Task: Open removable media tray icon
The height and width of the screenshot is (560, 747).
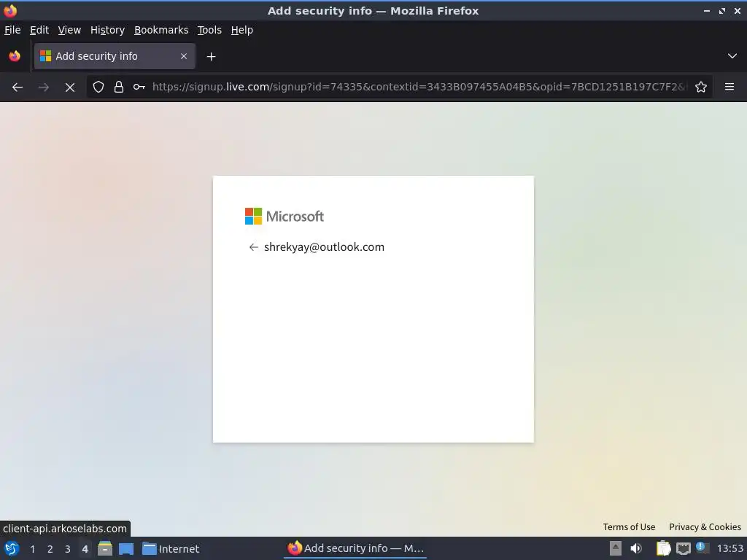Action: click(x=616, y=548)
